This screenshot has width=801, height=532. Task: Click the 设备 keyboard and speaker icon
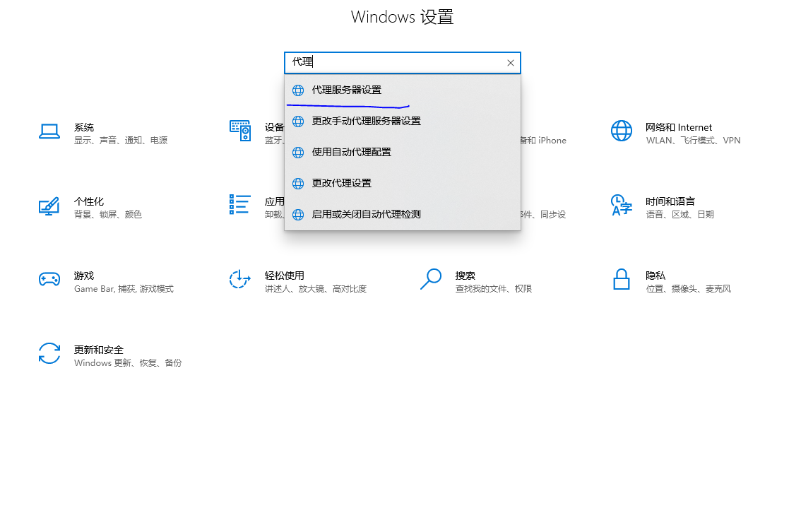click(x=240, y=131)
